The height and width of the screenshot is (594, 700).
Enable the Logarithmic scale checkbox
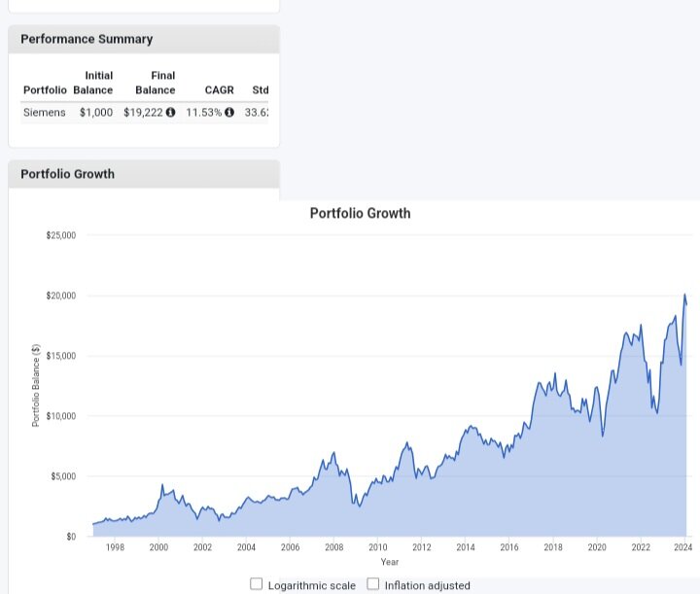pos(257,584)
